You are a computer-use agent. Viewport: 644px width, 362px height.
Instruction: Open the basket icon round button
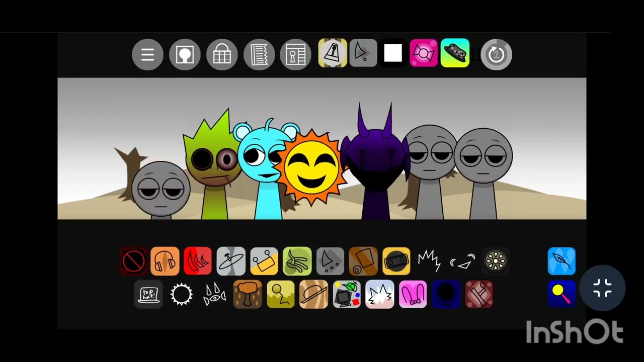pos(222,54)
